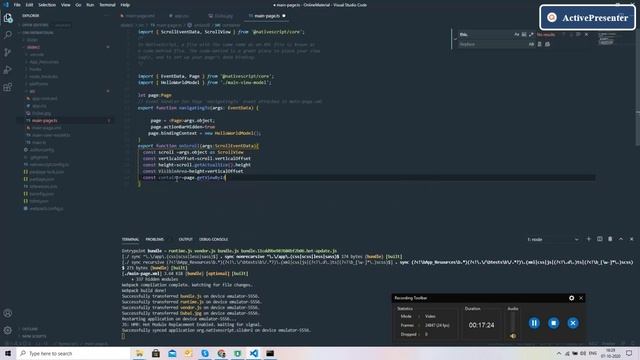Screen dimensions: 640x360
Task: Close the find and replace widget
Action: click(587, 35)
